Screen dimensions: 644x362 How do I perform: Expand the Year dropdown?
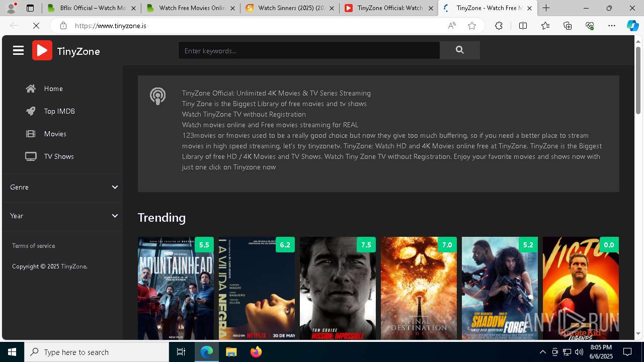pos(62,216)
